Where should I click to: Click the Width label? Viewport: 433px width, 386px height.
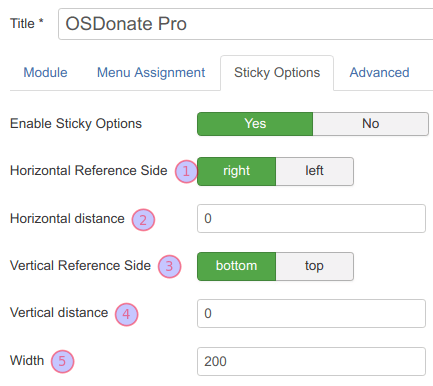27,360
